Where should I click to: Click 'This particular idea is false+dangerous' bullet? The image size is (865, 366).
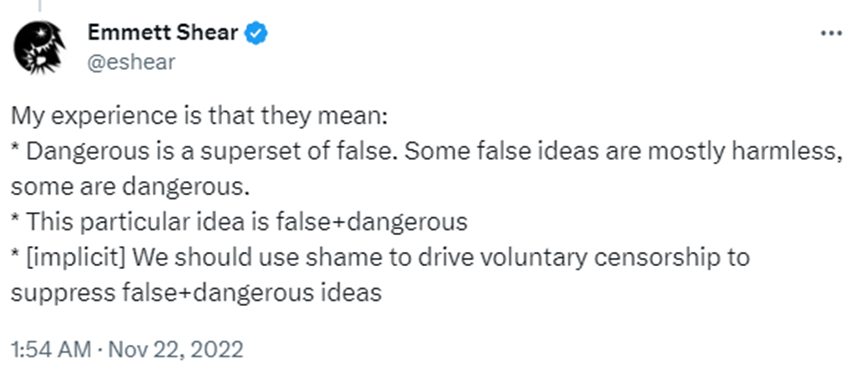pyautogui.click(x=246, y=222)
